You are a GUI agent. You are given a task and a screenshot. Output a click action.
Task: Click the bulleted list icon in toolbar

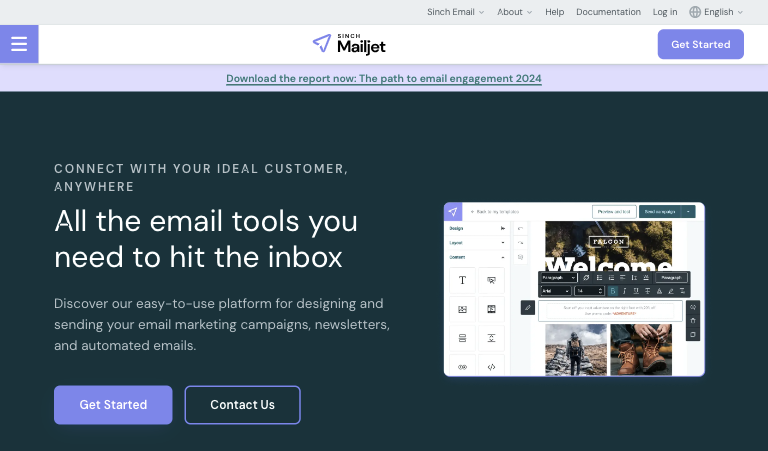600,278
